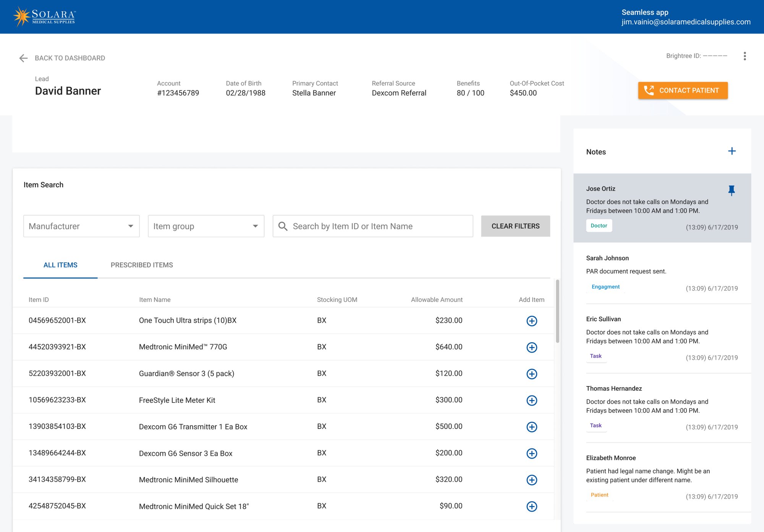Focus the Search by Item ID field
The height and width of the screenshot is (532, 764).
click(373, 226)
